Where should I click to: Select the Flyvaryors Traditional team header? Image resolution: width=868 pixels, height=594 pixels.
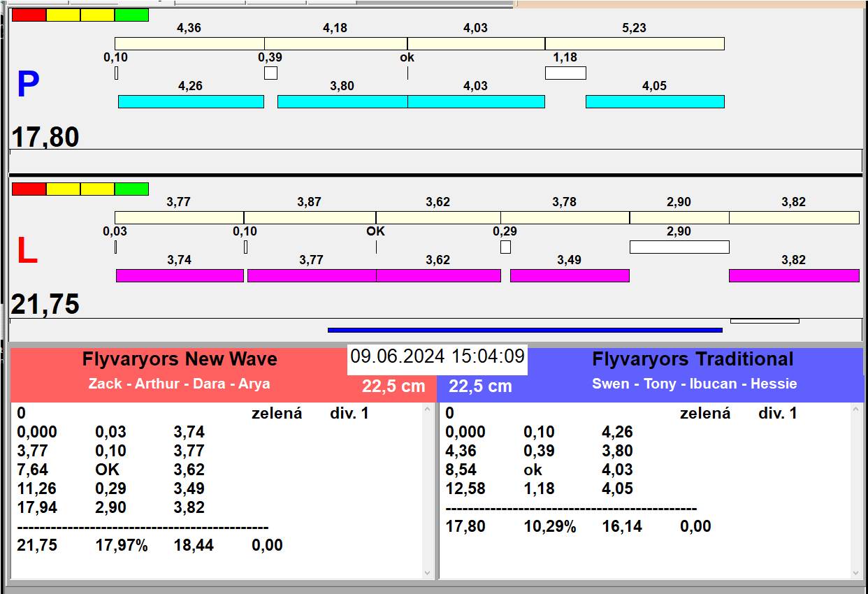point(692,359)
